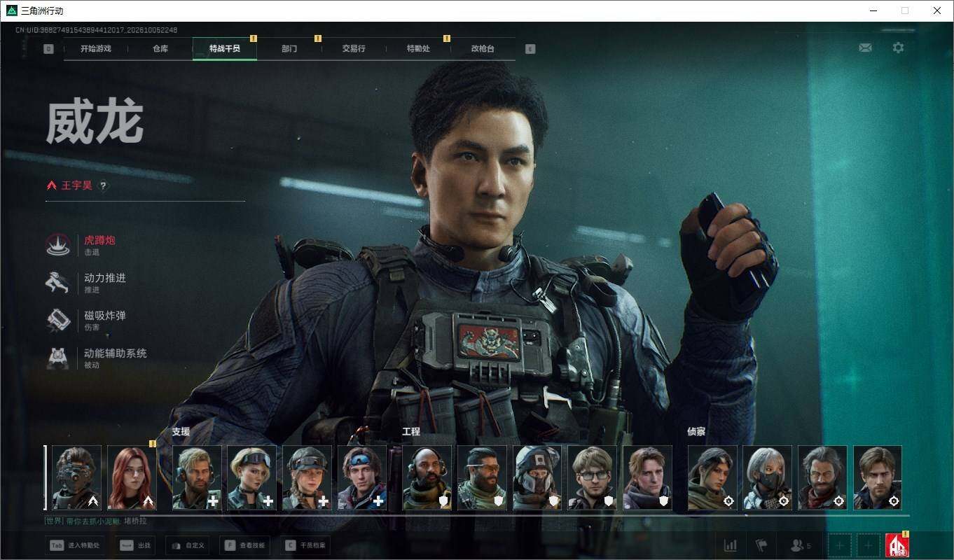
Task: Click the world chat message 堵桥拉
Action: pyautogui.click(x=135, y=521)
